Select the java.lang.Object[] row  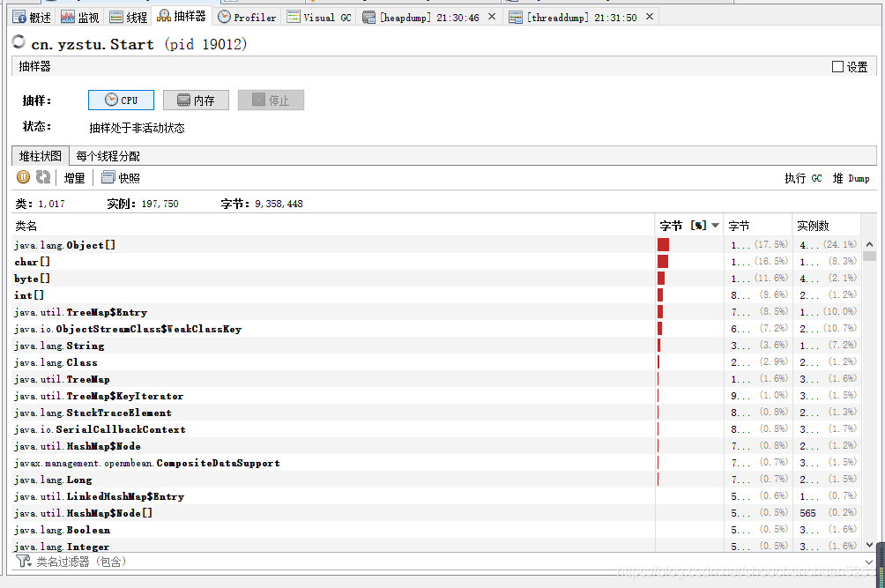pos(436,245)
